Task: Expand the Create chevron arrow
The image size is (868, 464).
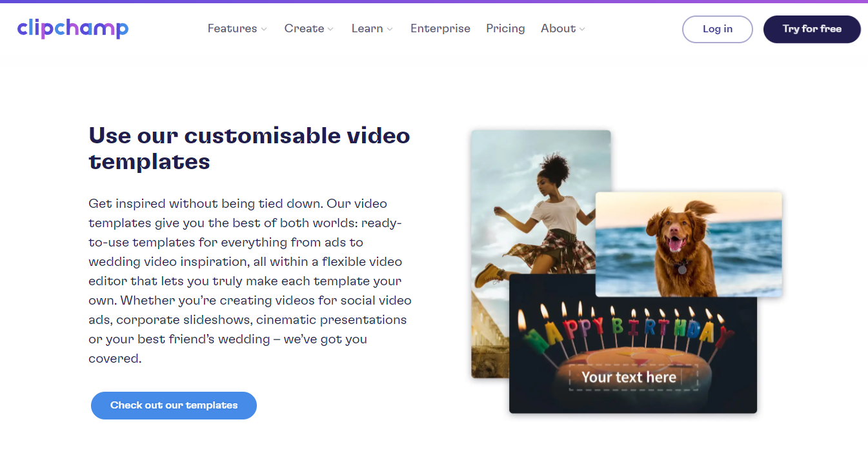Action: (330, 29)
